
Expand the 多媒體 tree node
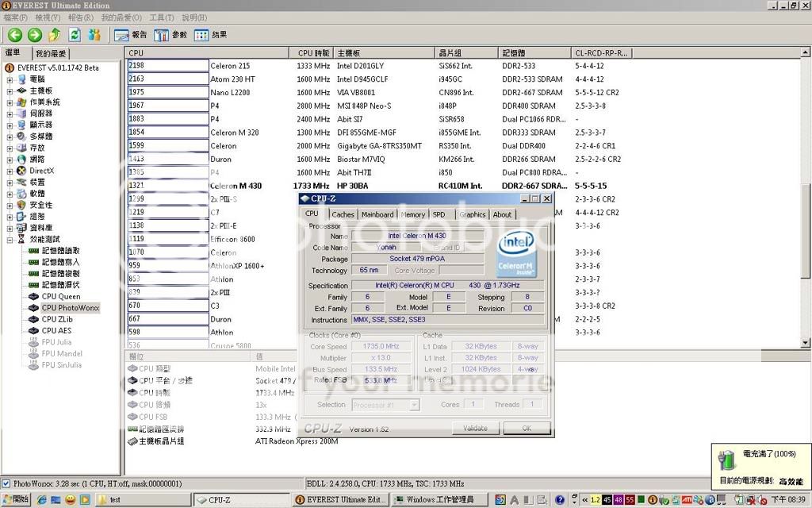click(10, 137)
